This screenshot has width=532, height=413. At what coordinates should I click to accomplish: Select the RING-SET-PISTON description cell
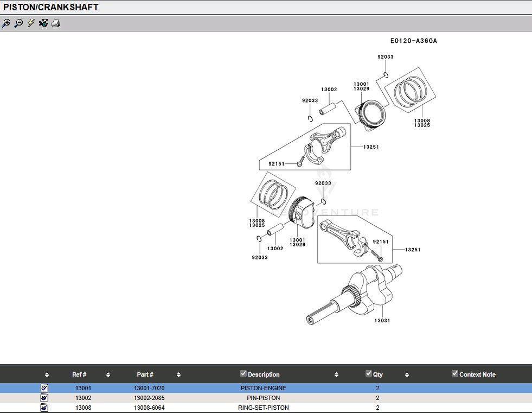coord(263,408)
